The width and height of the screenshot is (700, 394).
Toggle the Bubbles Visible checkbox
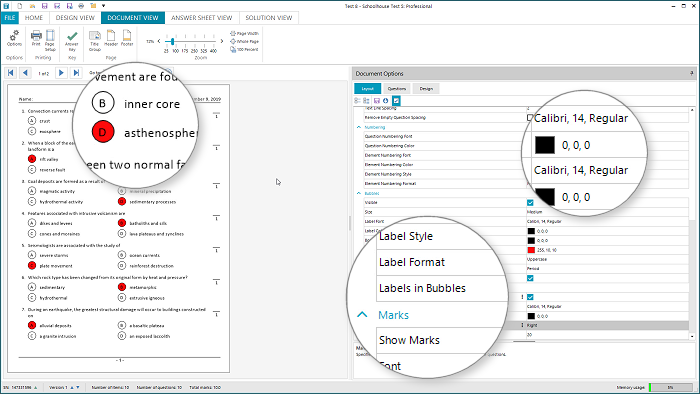(x=530, y=203)
